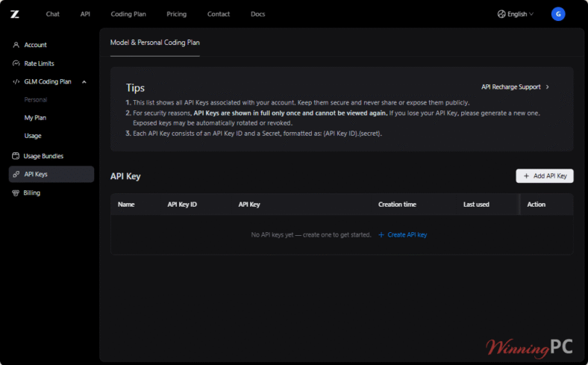Screen dimensions: 588x365
Task: Click the globe language icon
Action: pos(501,14)
